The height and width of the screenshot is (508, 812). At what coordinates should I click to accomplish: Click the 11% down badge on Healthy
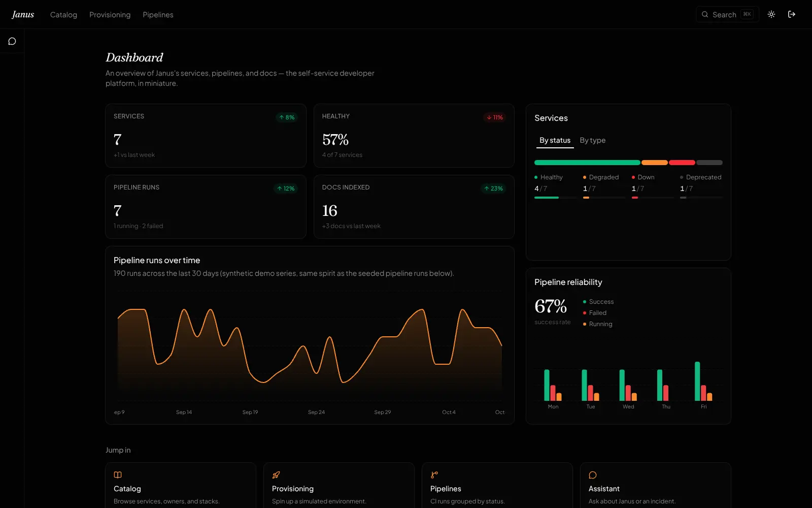495,117
